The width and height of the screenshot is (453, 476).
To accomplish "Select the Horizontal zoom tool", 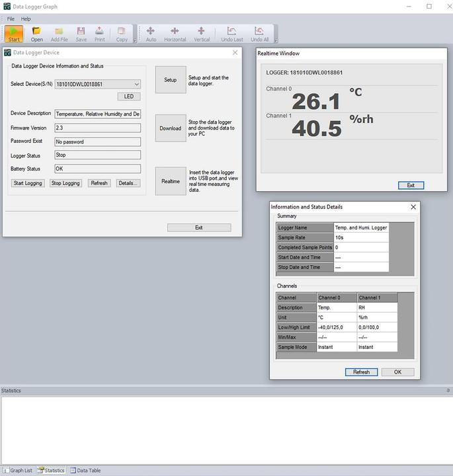I will click(x=175, y=34).
